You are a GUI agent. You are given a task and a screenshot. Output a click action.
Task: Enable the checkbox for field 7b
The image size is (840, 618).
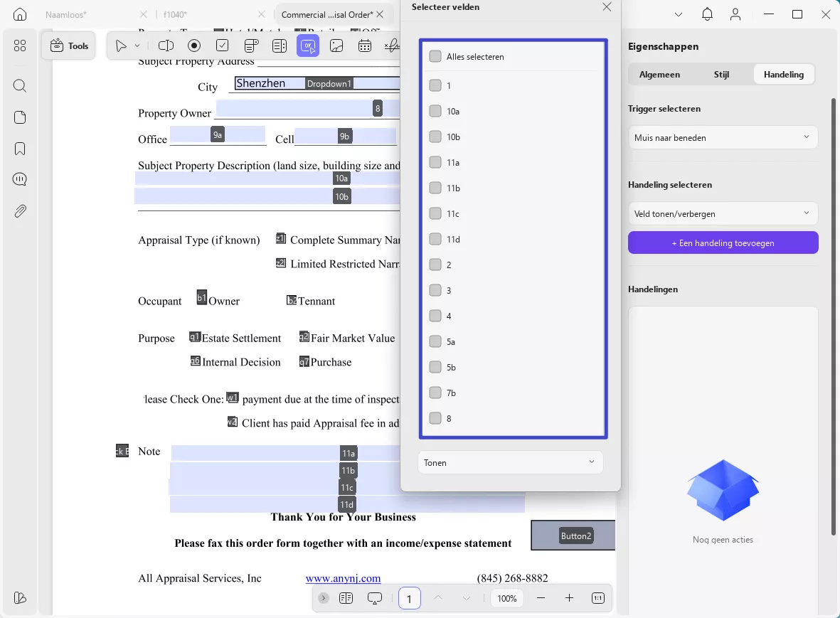coord(435,393)
